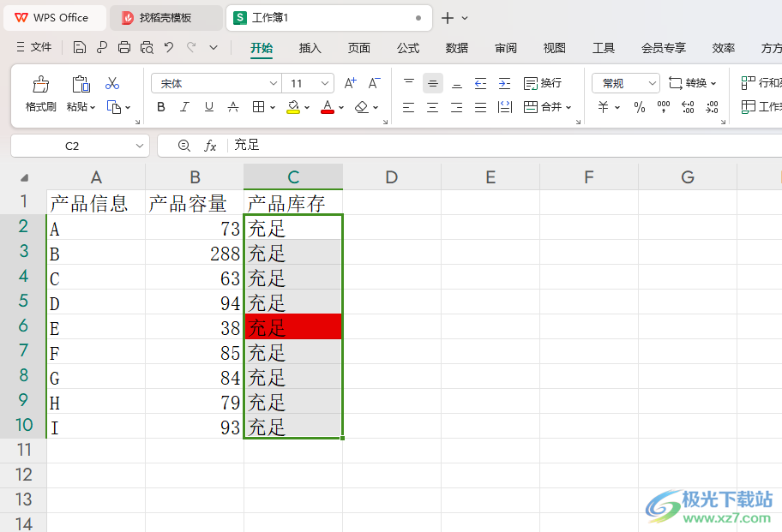This screenshot has width=782, height=532.
Task: Apply yellow fill color bucket
Action: [x=293, y=106]
